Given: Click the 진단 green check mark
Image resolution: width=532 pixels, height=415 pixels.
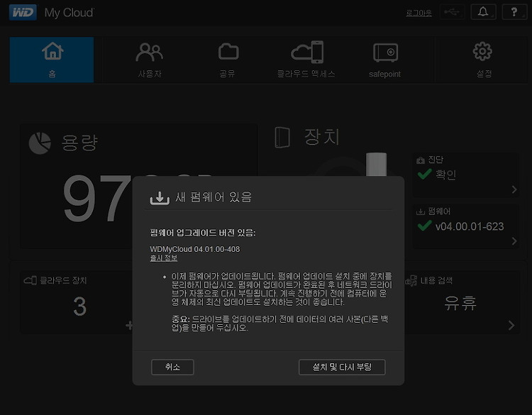Looking at the screenshot, I should click(x=424, y=174).
